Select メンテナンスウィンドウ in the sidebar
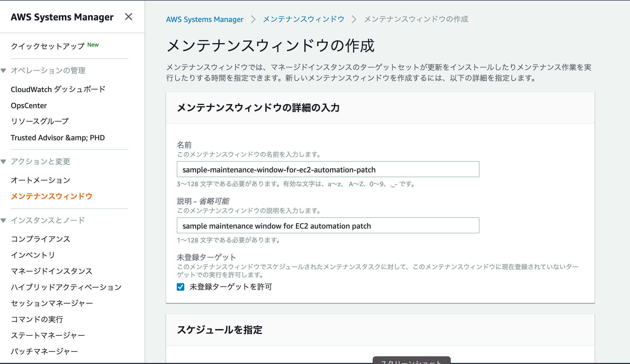Screen dimensions: 630x364 [52, 196]
